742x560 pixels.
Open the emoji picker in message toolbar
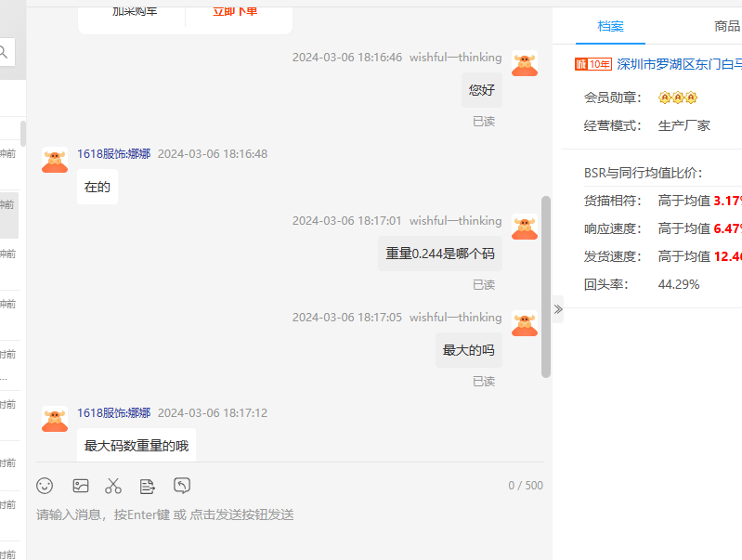pyautogui.click(x=45, y=486)
